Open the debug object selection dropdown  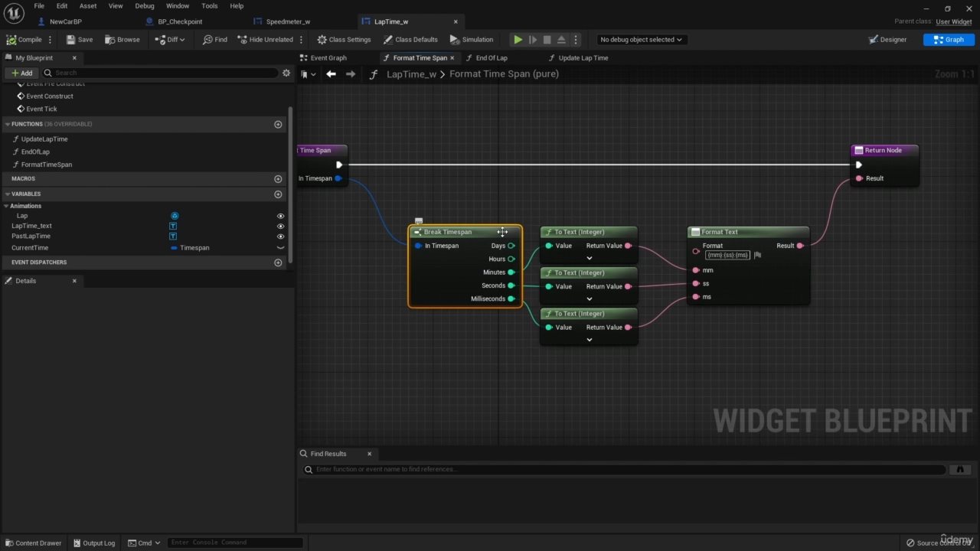642,40
